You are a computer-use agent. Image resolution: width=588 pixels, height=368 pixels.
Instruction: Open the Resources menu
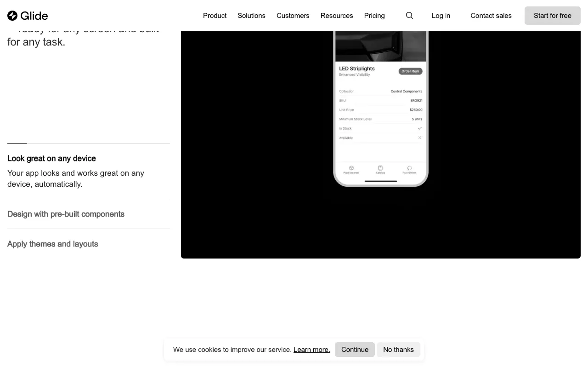337,16
